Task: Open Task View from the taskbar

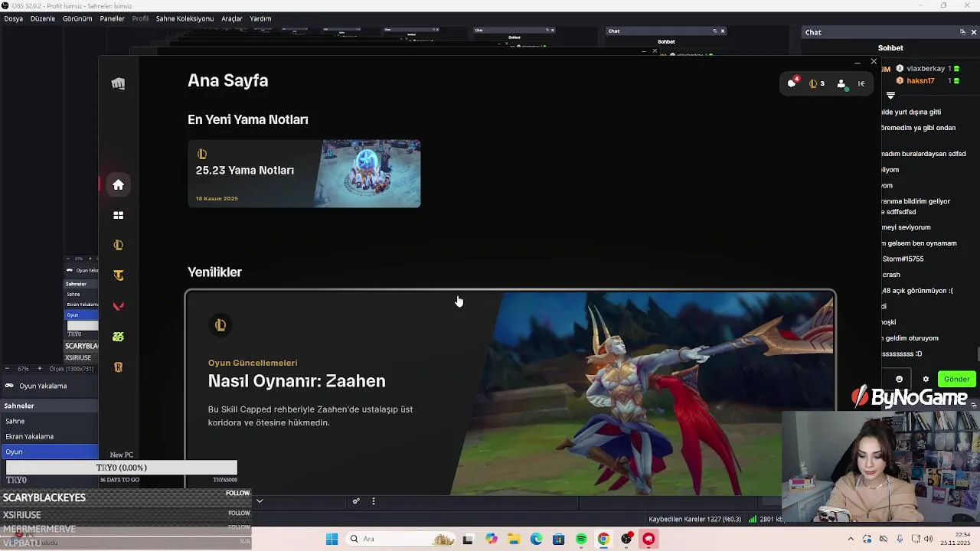Action: click(x=468, y=539)
